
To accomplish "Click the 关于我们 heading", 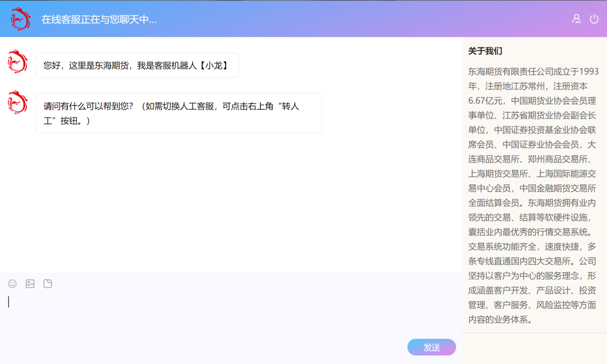I will coord(485,51).
